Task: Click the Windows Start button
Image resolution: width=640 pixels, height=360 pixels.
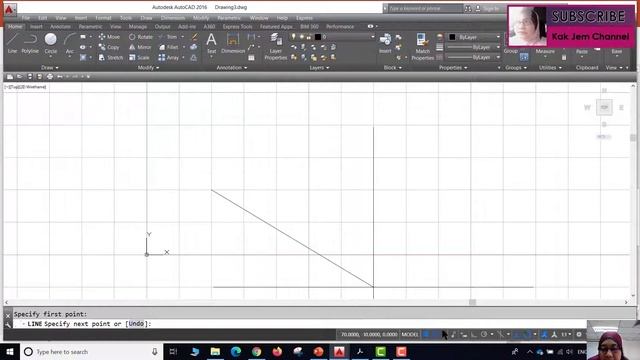Action: pos(9,351)
